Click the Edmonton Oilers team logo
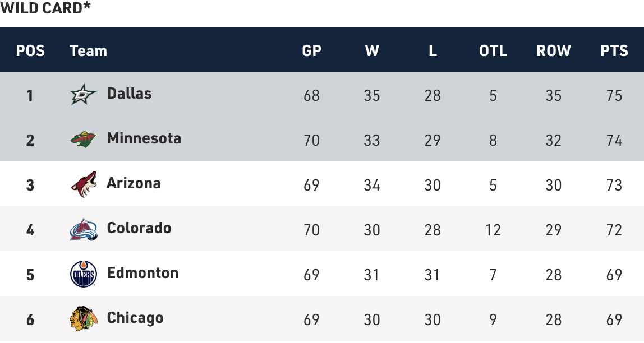The width and height of the screenshot is (644, 343). click(84, 274)
